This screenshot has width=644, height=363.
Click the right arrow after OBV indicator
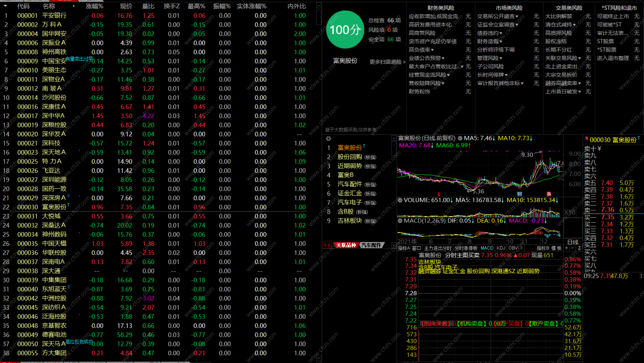(521, 248)
